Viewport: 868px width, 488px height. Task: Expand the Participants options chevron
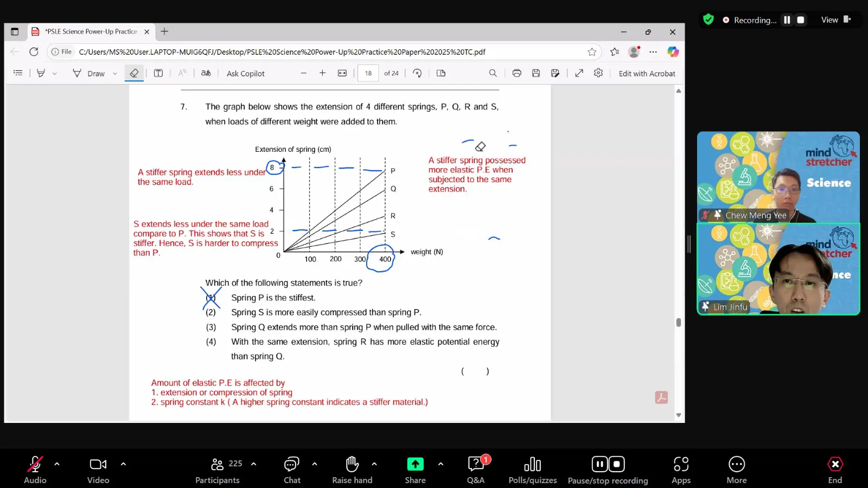click(x=253, y=464)
